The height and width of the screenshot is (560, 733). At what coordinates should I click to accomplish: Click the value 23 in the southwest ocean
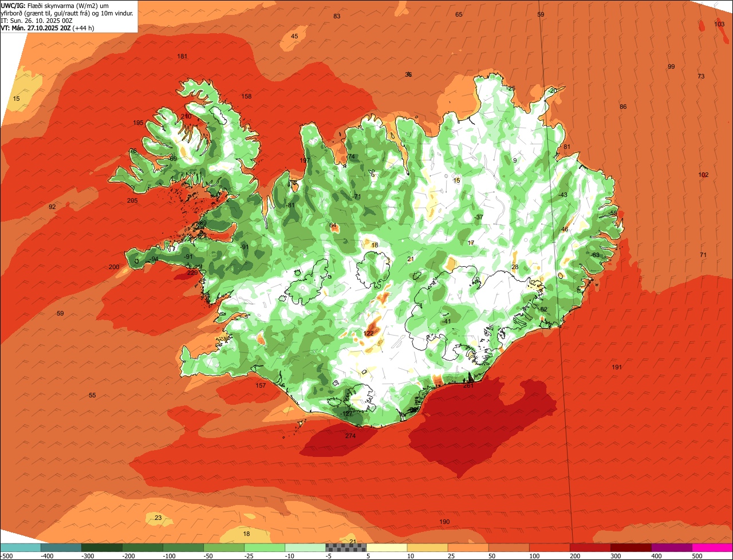158,518
